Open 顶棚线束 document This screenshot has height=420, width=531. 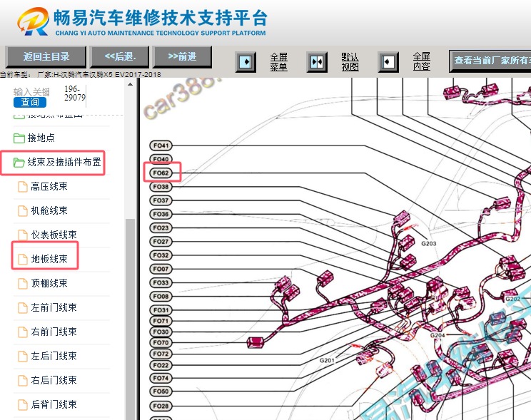pyautogui.click(x=49, y=283)
